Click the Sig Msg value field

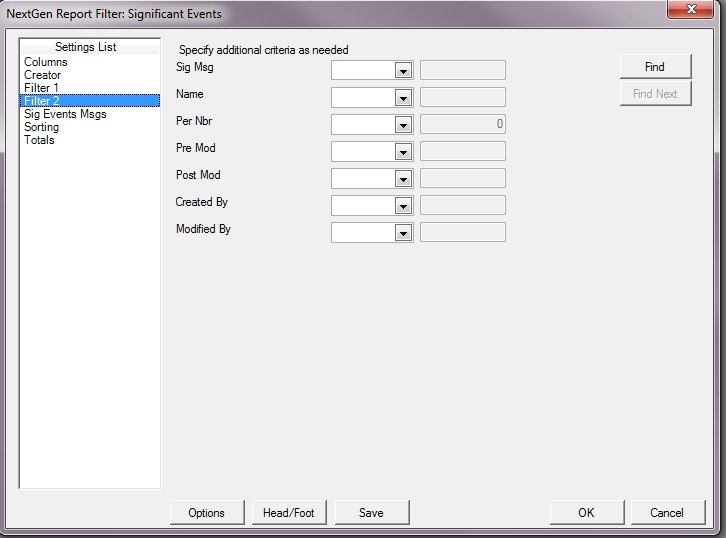(x=463, y=70)
